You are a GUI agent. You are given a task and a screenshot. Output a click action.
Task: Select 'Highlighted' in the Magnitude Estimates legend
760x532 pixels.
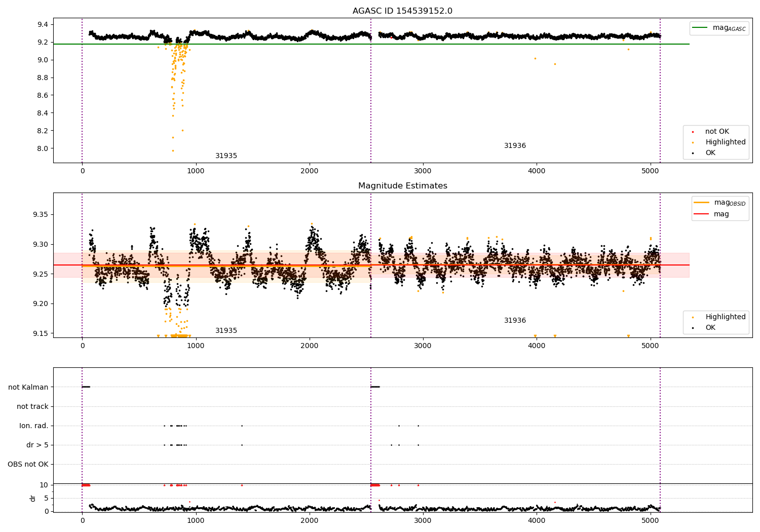tap(726, 317)
